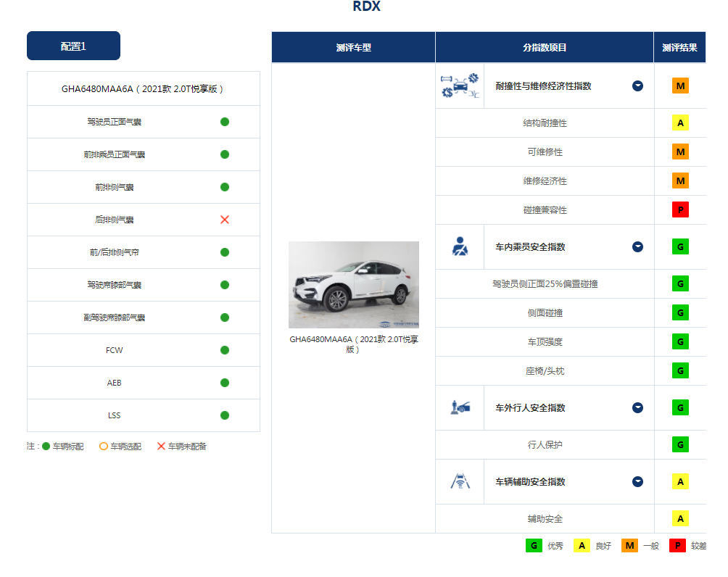Click the green G 优秀 legend badge

tap(534, 545)
